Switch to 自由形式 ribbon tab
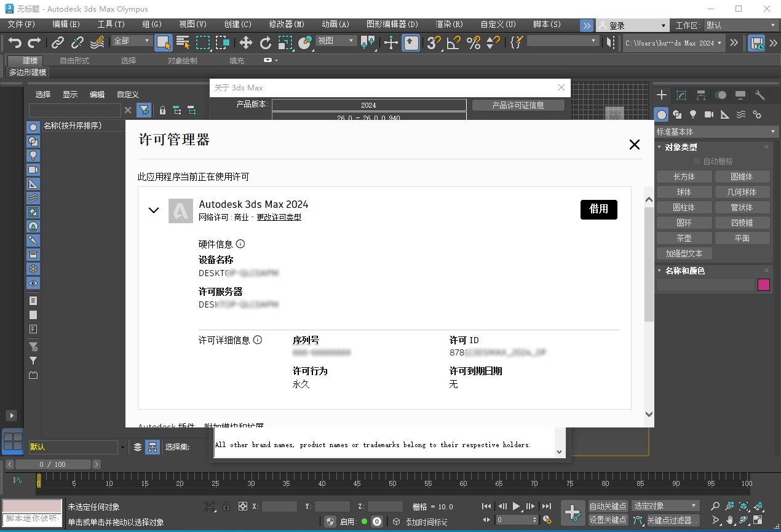781x532 pixels. (74, 60)
